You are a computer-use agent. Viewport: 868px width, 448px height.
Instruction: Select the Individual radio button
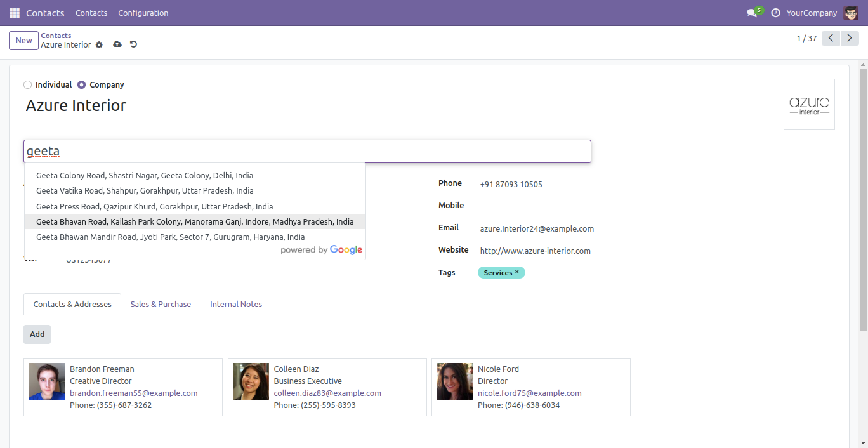pos(27,84)
